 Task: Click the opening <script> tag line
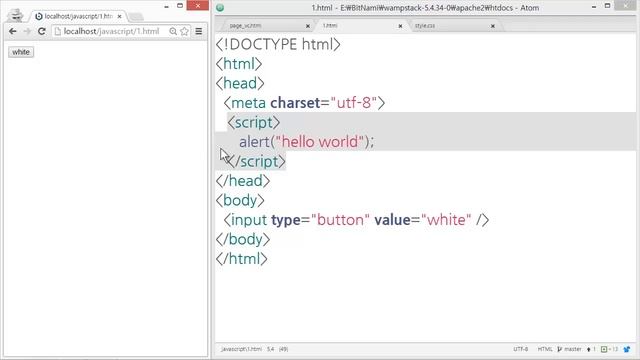click(253, 122)
